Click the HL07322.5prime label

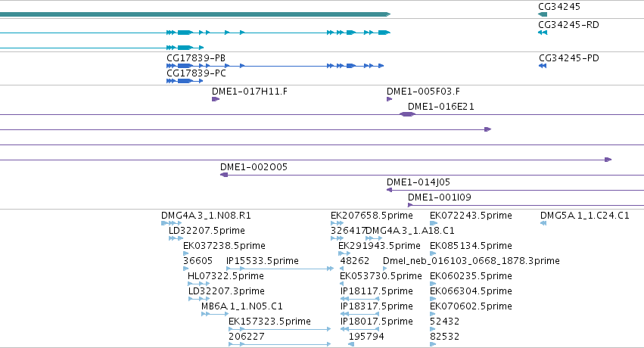[x=226, y=276]
